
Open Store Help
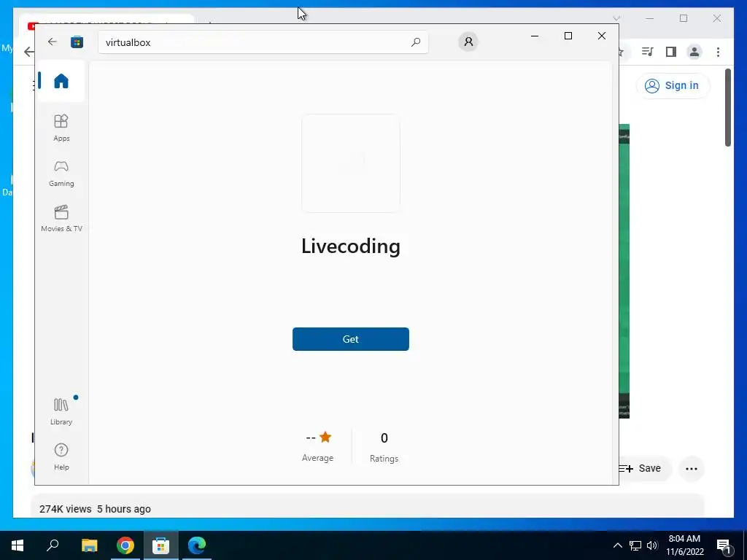61,456
